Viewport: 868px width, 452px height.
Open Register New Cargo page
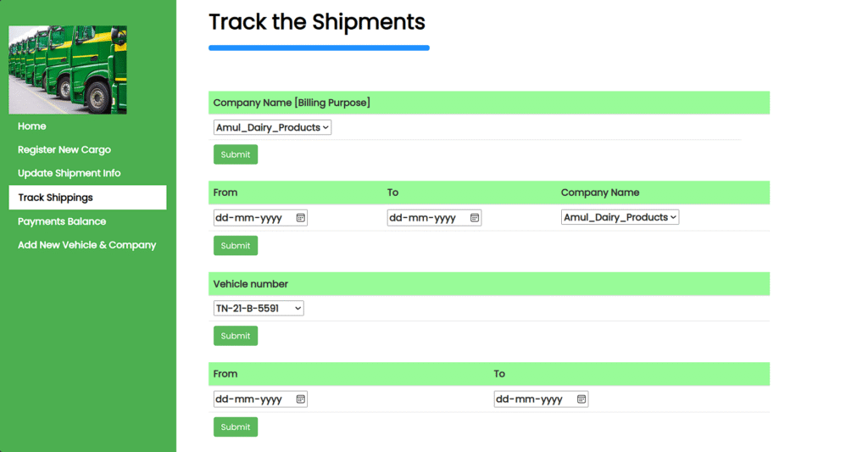click(x=64, y=149)
